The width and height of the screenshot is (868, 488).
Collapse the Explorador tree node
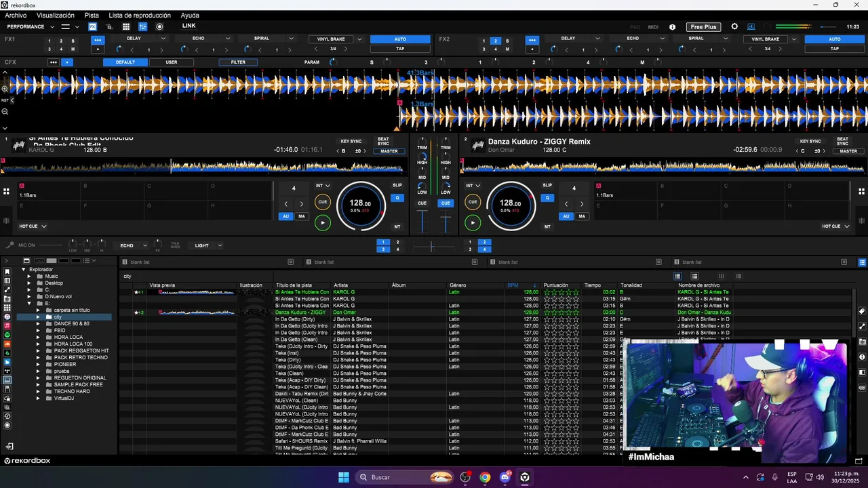(24, 269)
